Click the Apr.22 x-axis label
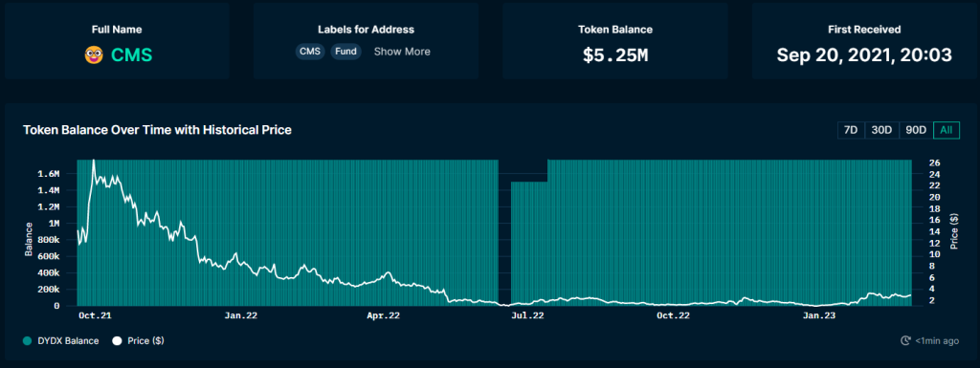 pos(383,316)
